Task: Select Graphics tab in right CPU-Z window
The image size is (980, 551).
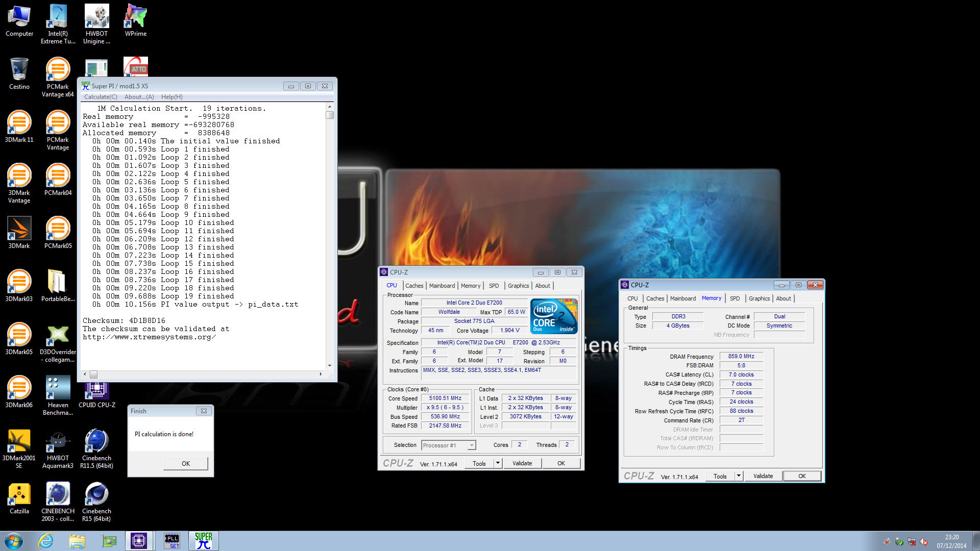Action: coord(759,298)
